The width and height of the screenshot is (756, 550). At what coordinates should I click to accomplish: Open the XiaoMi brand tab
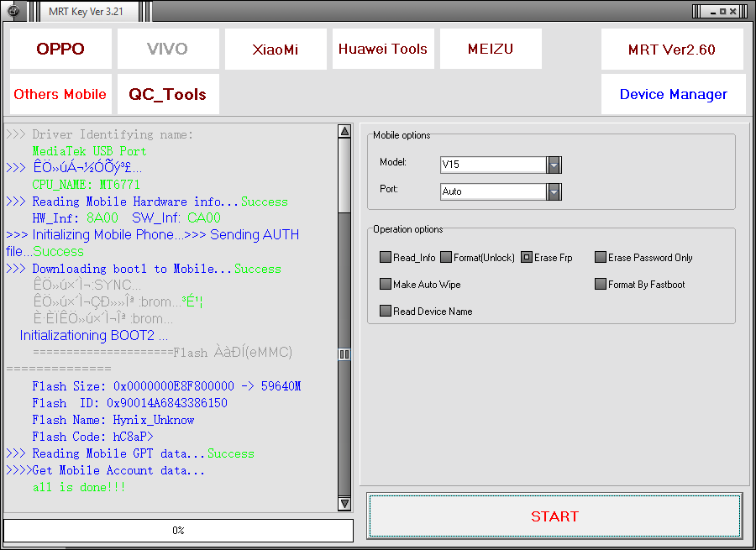pos(276,49)
